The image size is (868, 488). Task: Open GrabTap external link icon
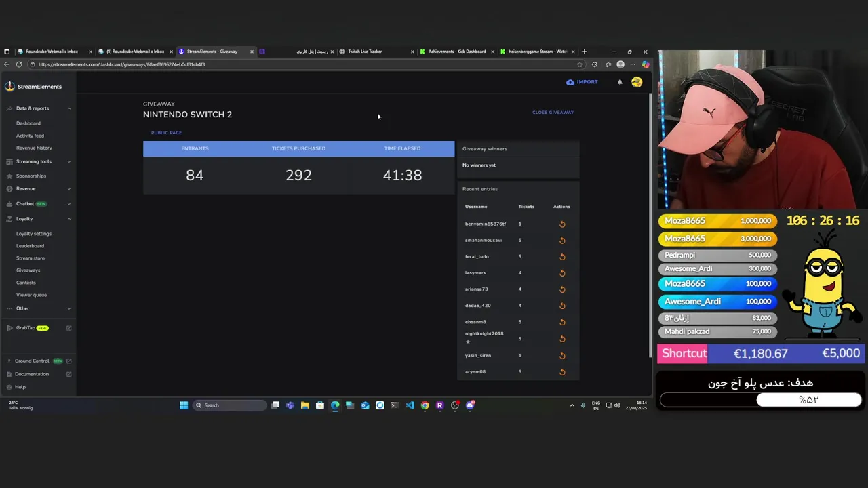click(68, 328)
